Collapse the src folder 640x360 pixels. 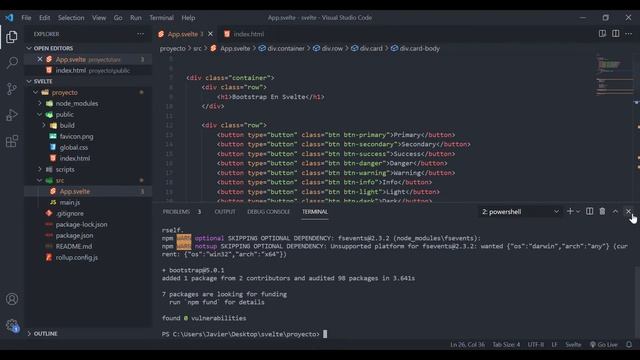[x=40, y=180]
